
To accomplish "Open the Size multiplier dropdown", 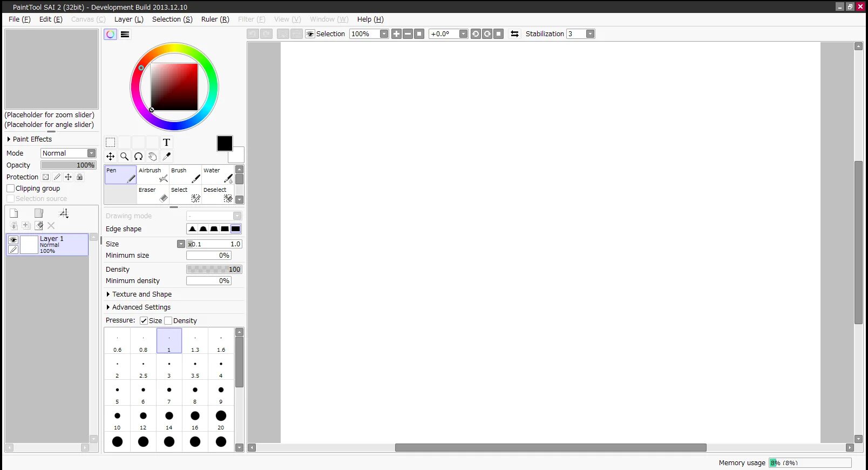I will pos(181,244).
